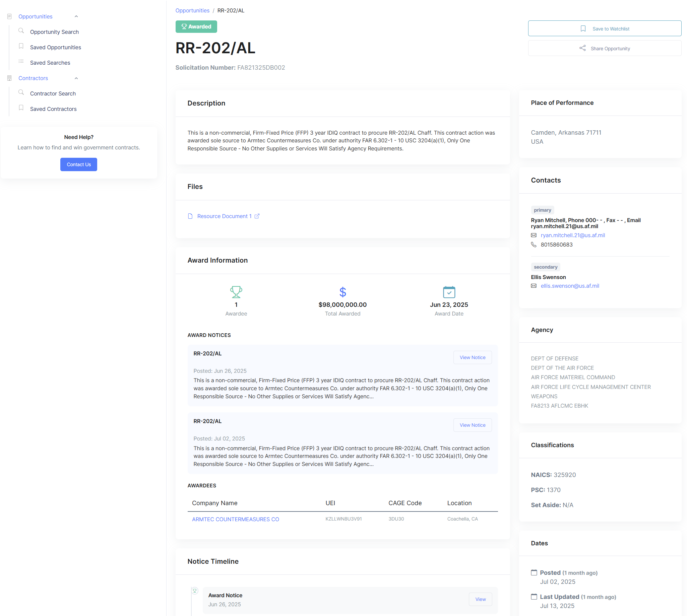Email ellis.swenson@us.af.mil link

570,286
